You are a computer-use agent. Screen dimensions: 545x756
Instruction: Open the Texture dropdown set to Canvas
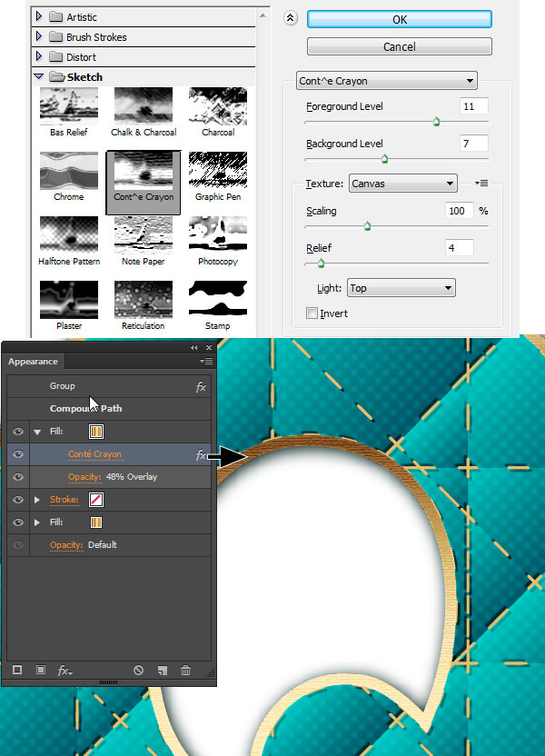pyautogui.click(x=403, y=184)
